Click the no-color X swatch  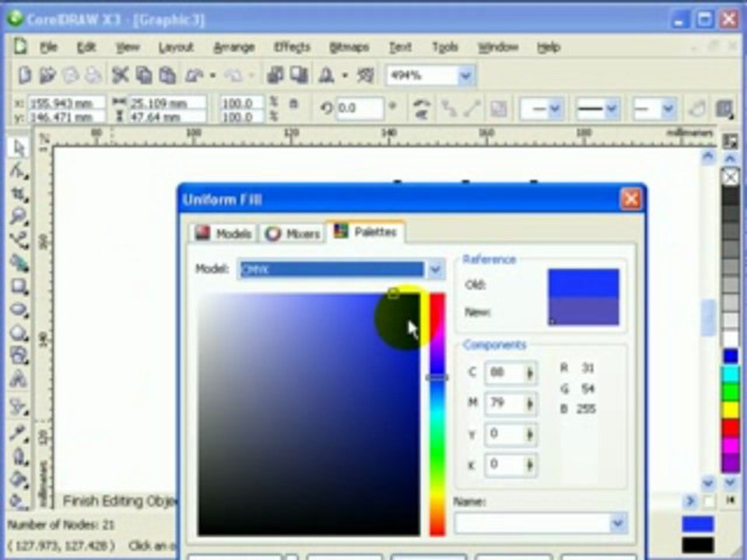(731, 177)
